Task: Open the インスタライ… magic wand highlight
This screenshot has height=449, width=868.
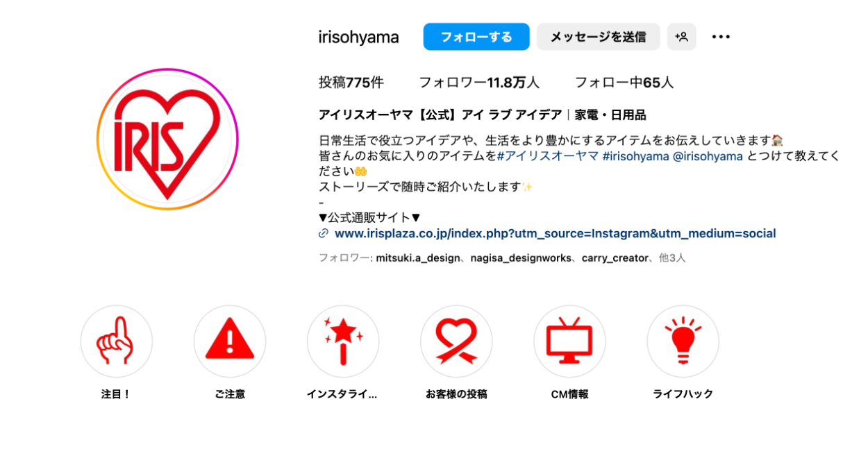Action: coord(343,341)
